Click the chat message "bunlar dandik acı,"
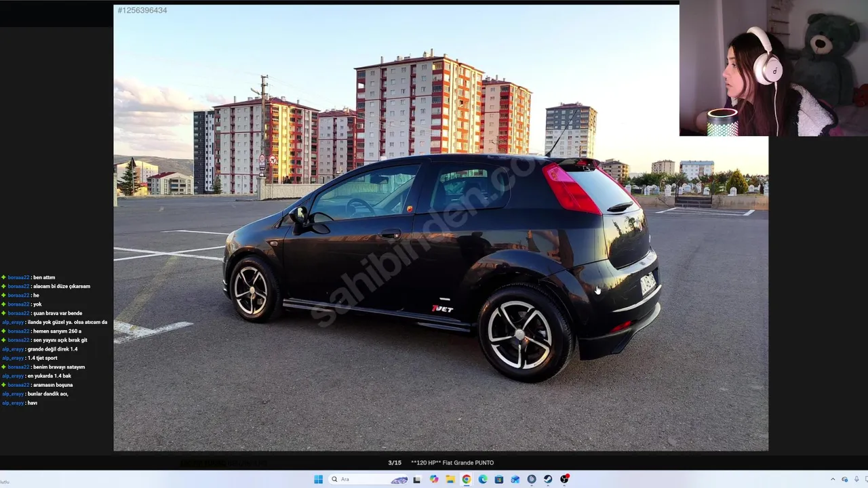The image size is (868, 488). pyautogui.click(x=47, y=394)
